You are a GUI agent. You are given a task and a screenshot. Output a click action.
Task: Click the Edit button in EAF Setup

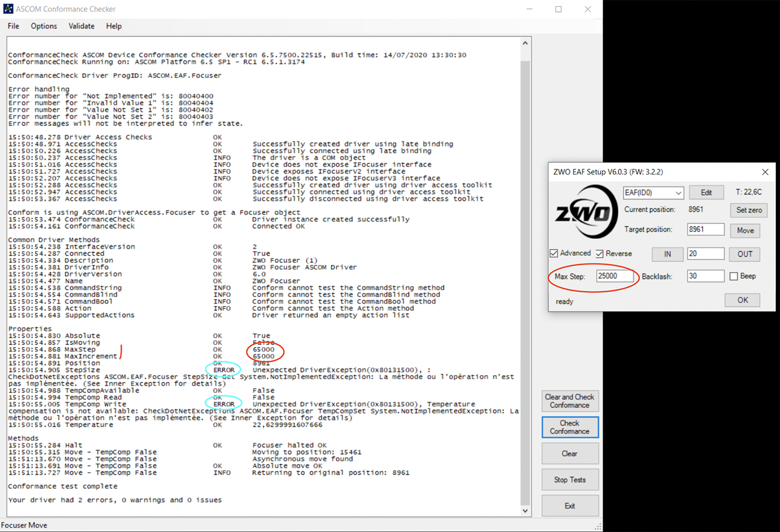click(x=706, y=192)
